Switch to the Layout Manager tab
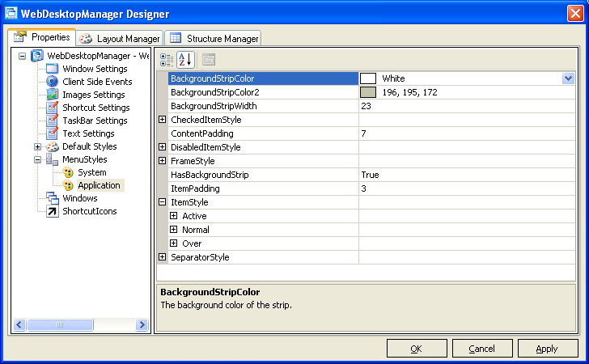The width and height of the screenshot is (589, 364). coord(120,38)
